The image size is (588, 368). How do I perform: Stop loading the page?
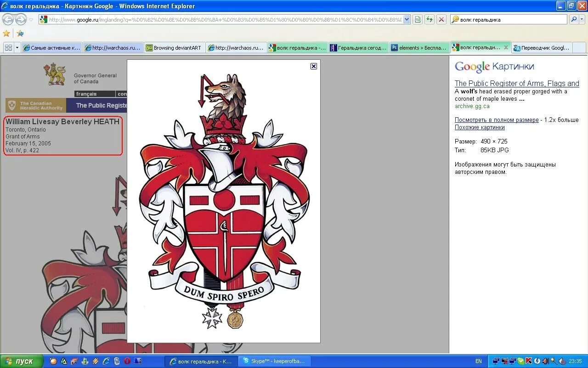pyautogui.click(x=441, y=19)
